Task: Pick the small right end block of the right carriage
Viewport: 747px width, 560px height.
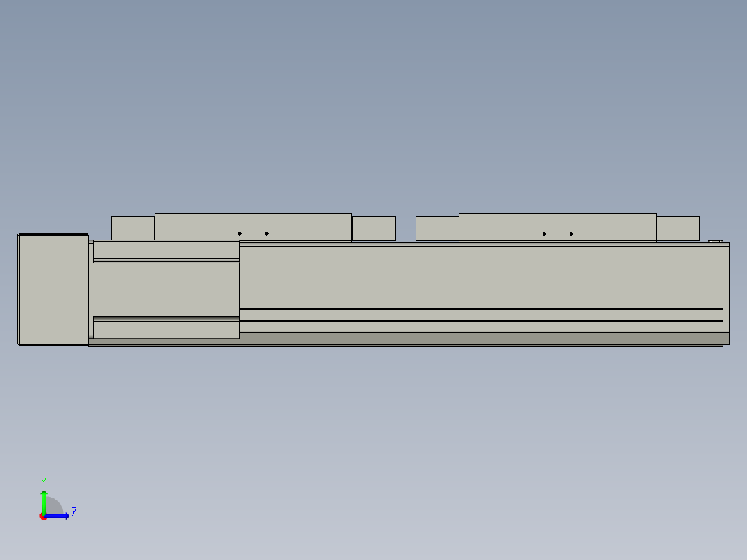Action: point(678,229)
